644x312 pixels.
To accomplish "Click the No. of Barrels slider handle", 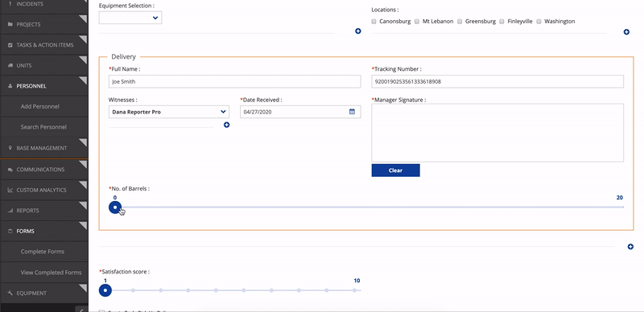I will tap(115, 207).
